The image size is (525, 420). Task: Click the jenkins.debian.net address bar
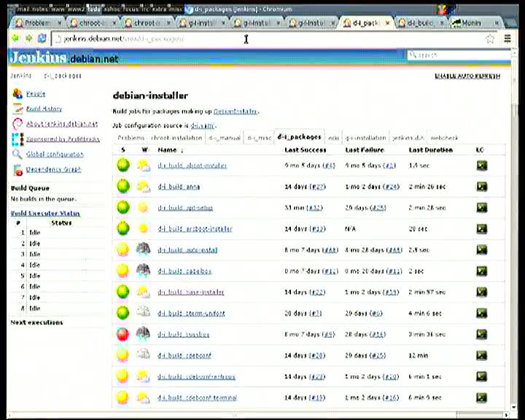[x=268, y=39]
